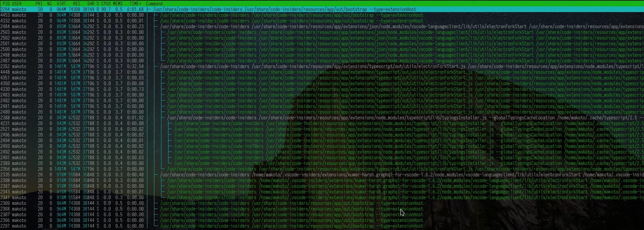Select process row with PID 2309
Image resolution: width=644 pixels, height=230 pixels.
(x=322, y=203)
